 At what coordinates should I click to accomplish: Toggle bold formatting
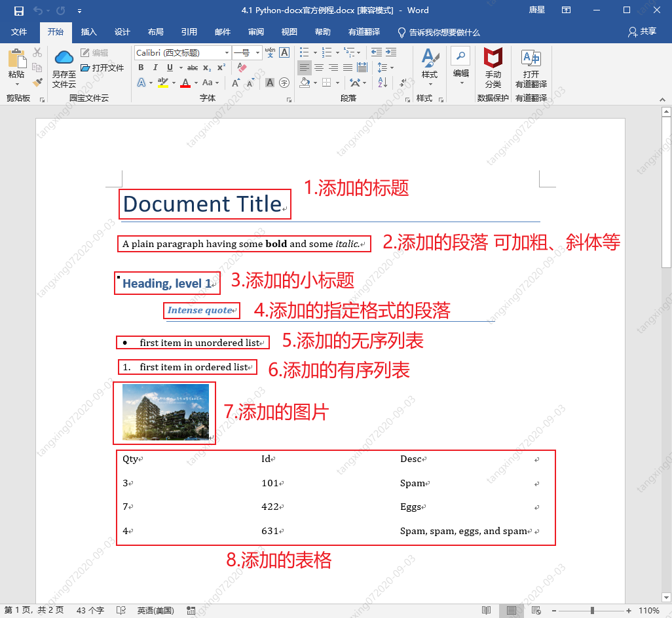coord(141,68)
